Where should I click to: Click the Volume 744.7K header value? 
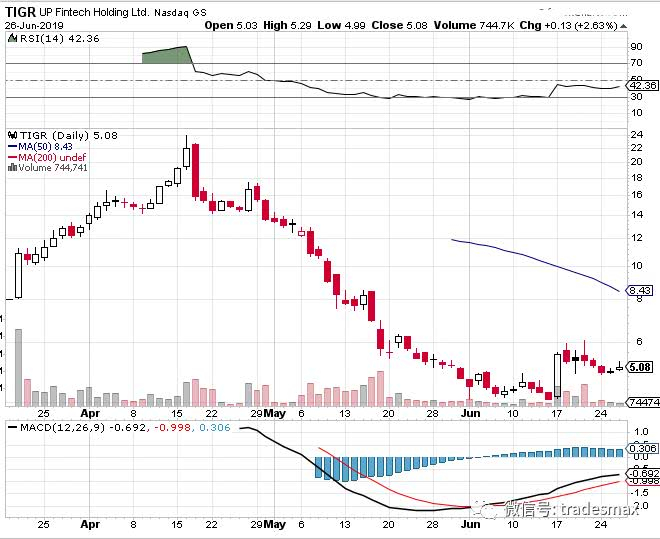click(x=474, y=25)
